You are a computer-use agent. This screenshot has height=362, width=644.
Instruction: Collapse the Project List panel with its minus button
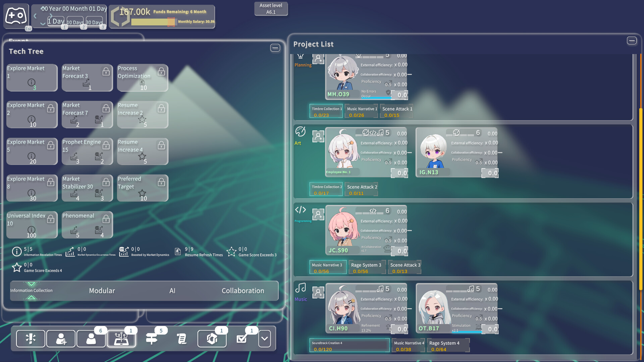632,40
